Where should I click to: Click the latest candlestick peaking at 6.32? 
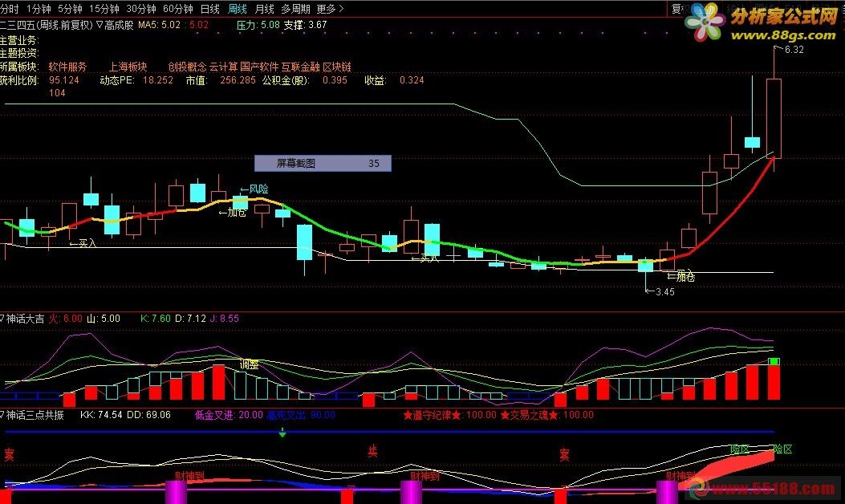coord(774,118)
